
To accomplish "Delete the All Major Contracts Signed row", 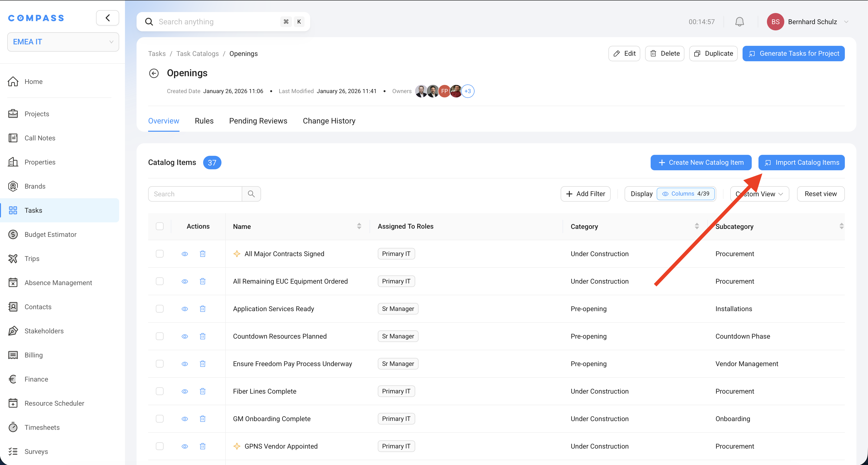I will pos(202,254).
